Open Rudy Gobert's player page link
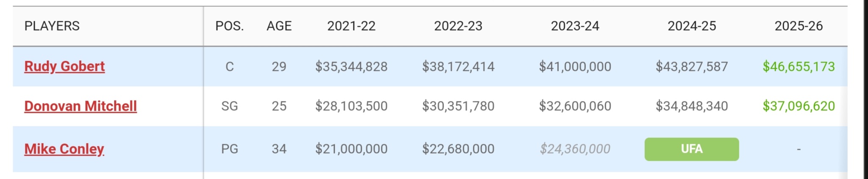The width and height of the screenshot is (868, 179). pos(64,66)
